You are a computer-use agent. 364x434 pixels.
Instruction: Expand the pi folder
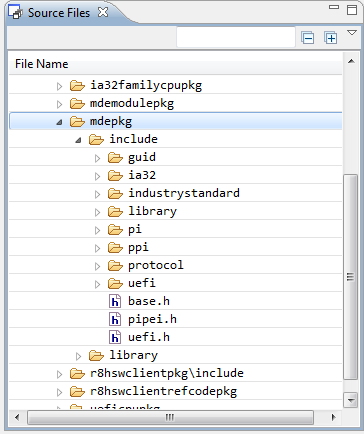tap(97, 231)
